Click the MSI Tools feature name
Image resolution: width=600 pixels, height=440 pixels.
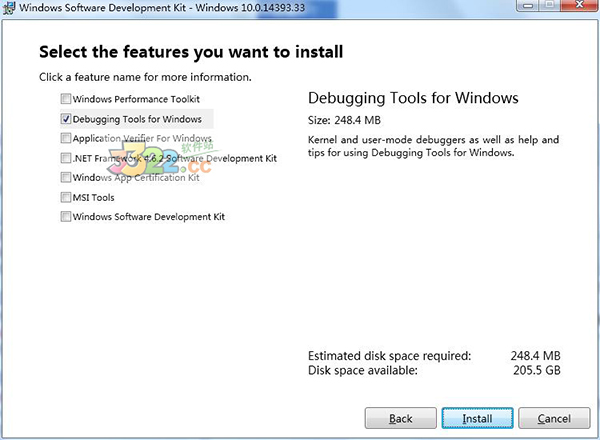(x=94, y=197)
